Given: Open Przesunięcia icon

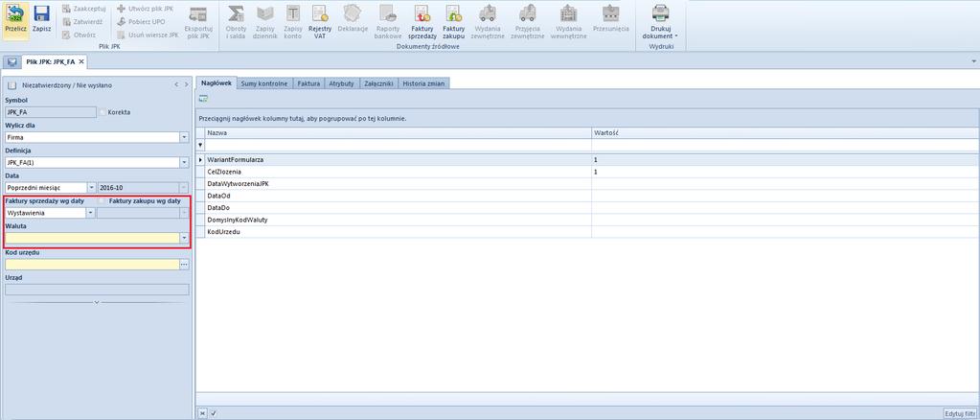Looking at the screenshot, I should point(610,14).
